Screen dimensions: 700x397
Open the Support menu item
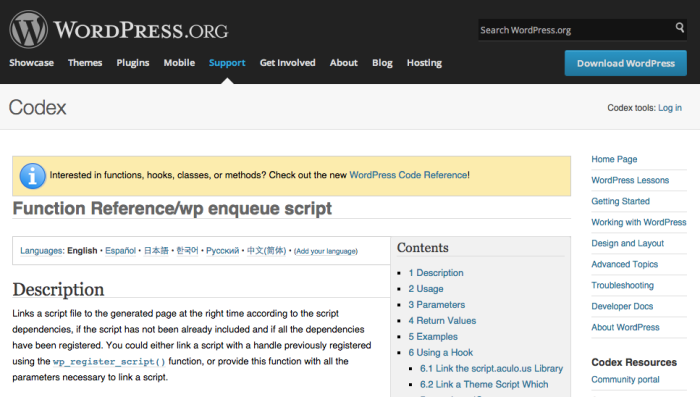pos(227,63)
